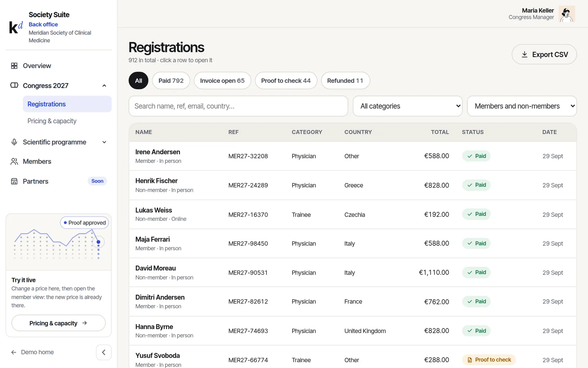Image resolution: width=588 pixels, height=368 pixels.
Task: Filter by Refunded 11 tab
Action: (x=345, y=81)
